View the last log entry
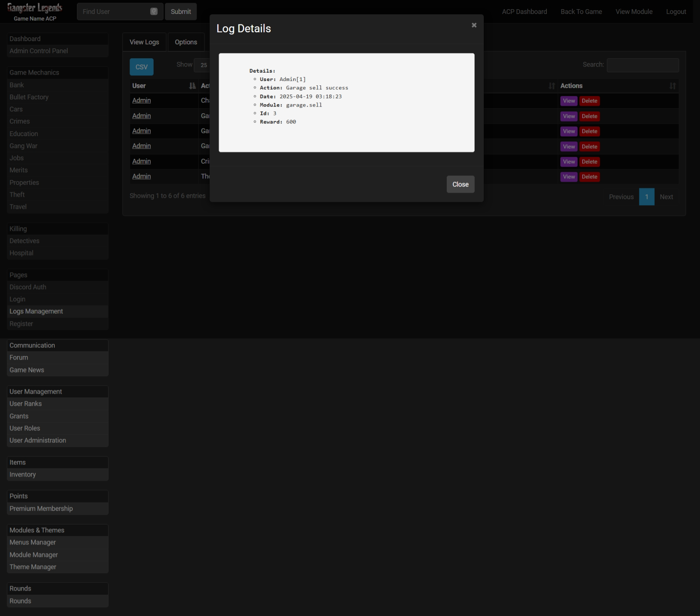 pyautogui.click(x=569, y=177)
